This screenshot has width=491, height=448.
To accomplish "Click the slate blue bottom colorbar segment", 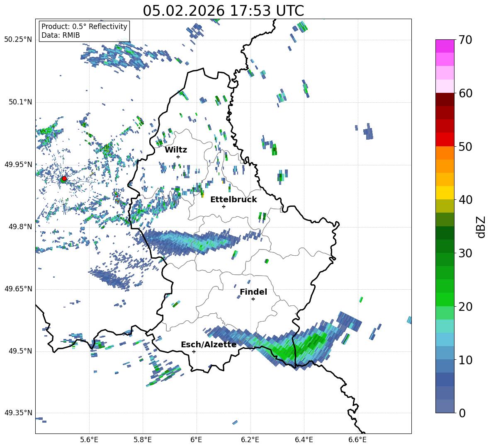I will [x=445, y=406].
